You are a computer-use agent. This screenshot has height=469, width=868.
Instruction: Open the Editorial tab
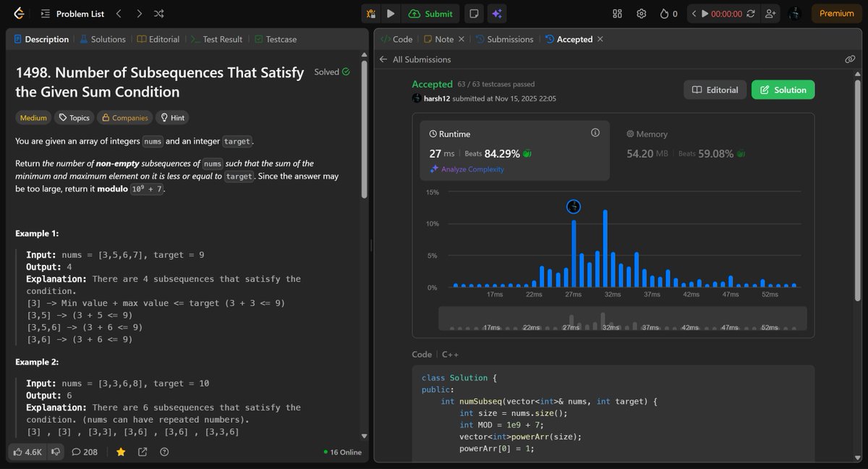pyautogui.click(x=158, y=39)
